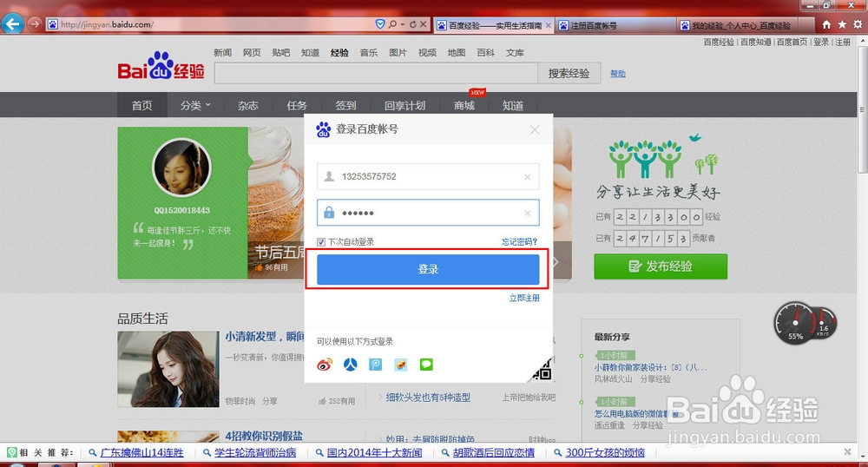This screenshot has width=868, height=467.
Task: Log in with Sina Weibo icon
Action: pyautogui.click(x=325, y=365)
